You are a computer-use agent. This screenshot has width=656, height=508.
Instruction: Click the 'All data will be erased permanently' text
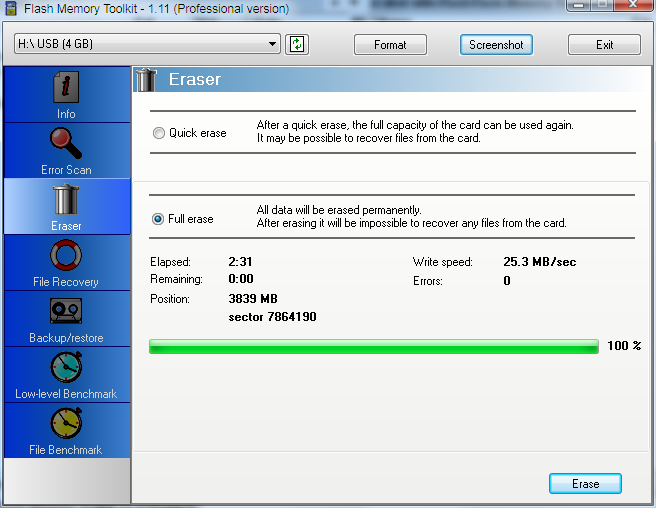339,210
